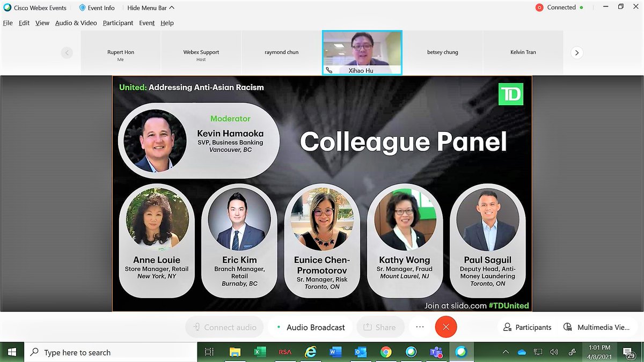Click the Event Info shield button

[97, 8]
